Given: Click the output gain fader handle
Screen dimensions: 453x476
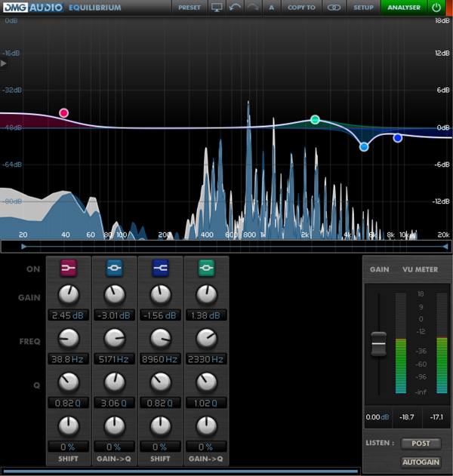Looking at the screenshot, I should click(378, 344).
